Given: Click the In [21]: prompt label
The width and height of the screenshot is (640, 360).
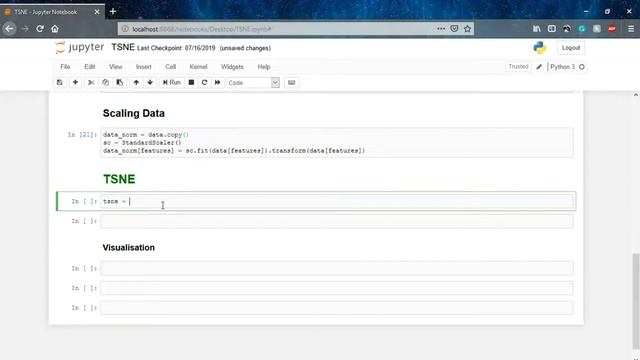Looking at the screenshot, I should 82,135.
